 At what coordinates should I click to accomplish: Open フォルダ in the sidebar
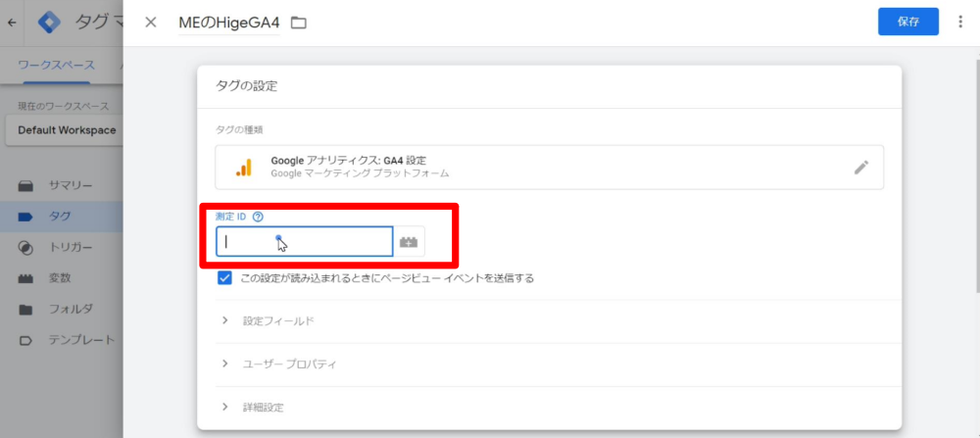point(71,310)
